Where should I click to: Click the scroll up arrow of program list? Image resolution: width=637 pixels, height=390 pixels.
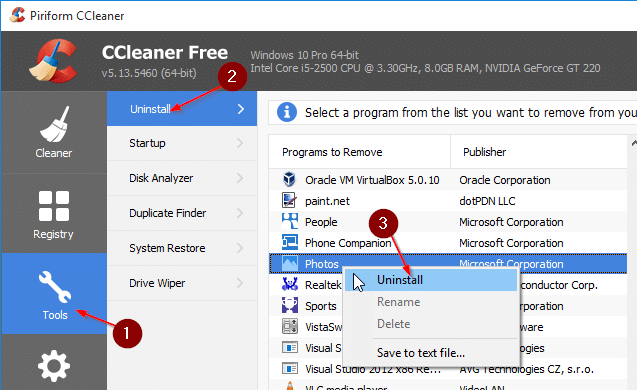(x=633, y=143)
